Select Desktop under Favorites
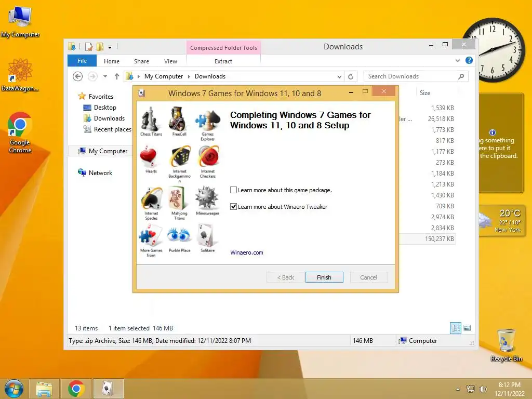Image resolution: width=532 pixels, height=399 pixels. (105, 108)
